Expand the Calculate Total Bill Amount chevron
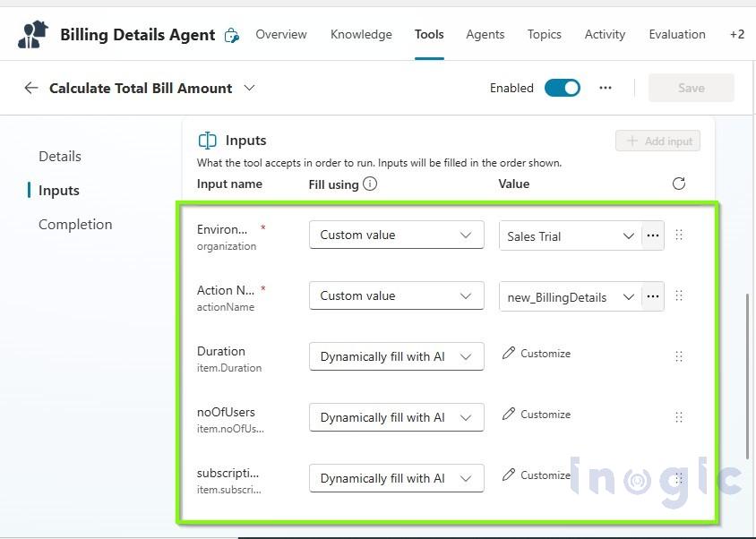This screenshot has width=756, height=539. 249,88
